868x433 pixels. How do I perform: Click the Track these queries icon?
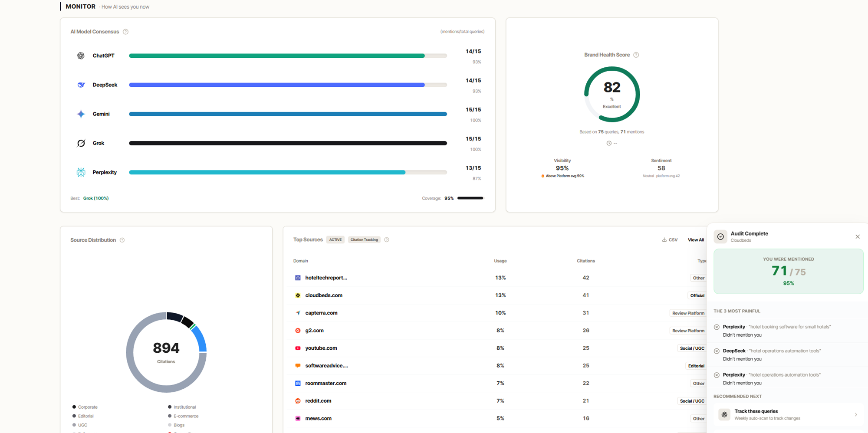[x=724, y=414]
